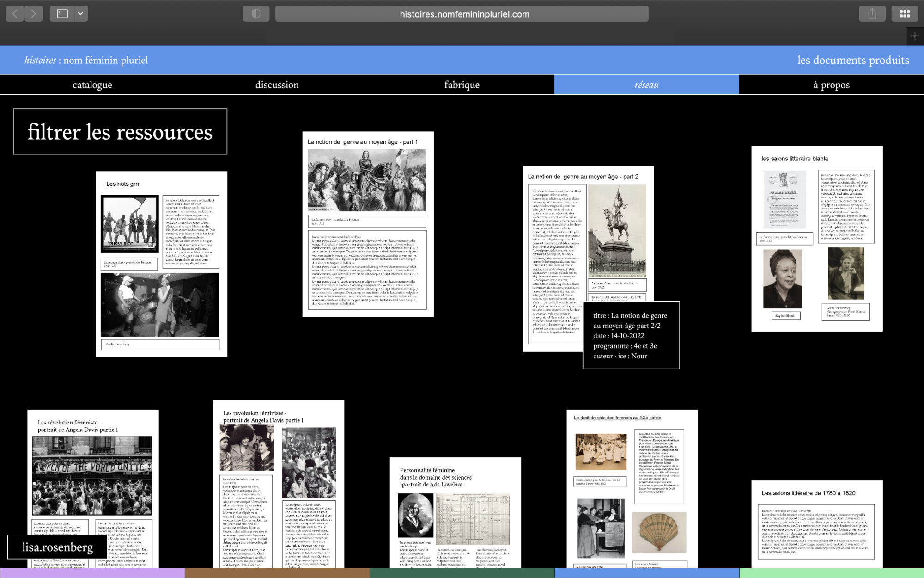Open the fabrique tab
924x578 pixels.
462,85
